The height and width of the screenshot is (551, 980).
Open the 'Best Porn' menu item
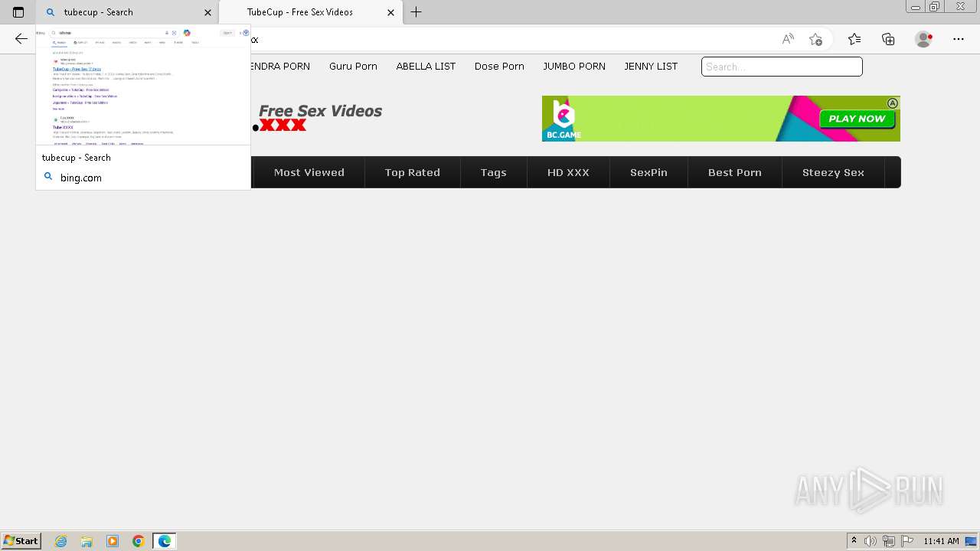point(735,172)
